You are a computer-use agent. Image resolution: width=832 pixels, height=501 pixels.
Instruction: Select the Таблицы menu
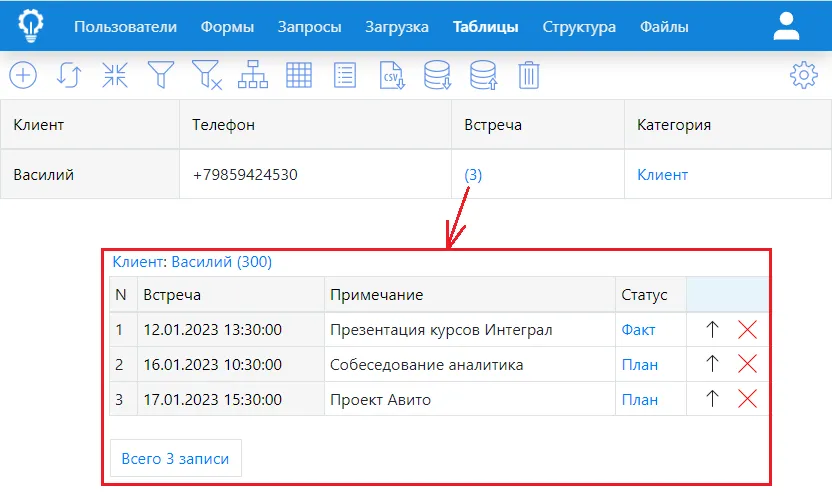pos(486,27)
